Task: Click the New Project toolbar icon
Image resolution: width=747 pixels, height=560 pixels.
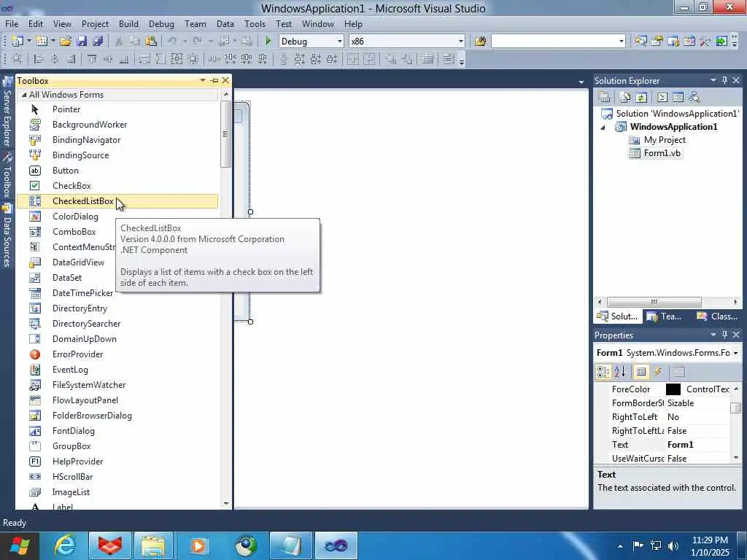Action: [18, 42]
